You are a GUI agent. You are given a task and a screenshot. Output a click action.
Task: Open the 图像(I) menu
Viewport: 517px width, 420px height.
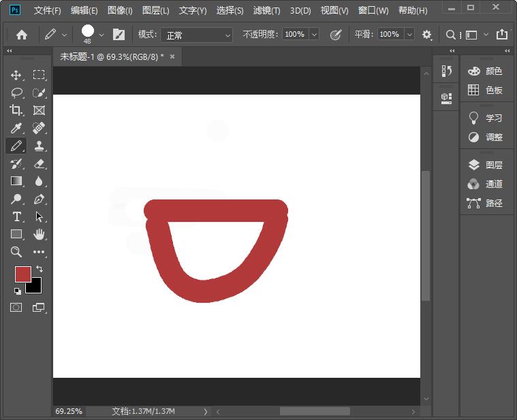click(120, 11)
